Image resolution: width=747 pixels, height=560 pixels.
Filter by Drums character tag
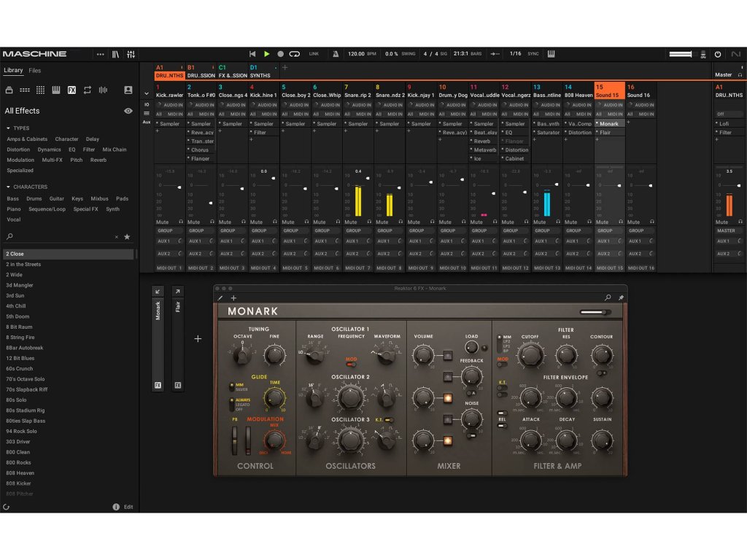tap(34, 198)
